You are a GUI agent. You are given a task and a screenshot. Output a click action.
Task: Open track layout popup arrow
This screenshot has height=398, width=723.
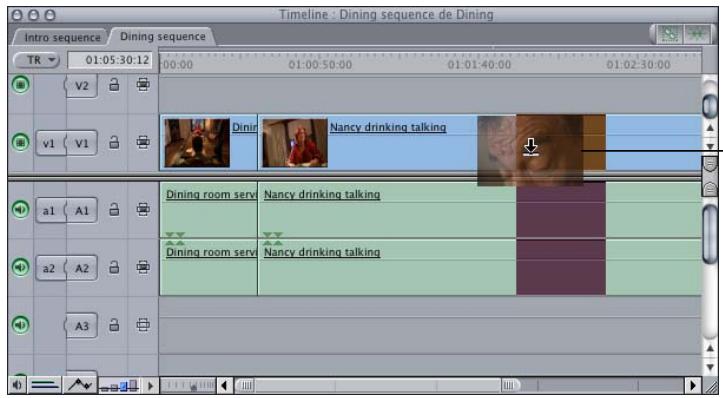tap(150, 385)
